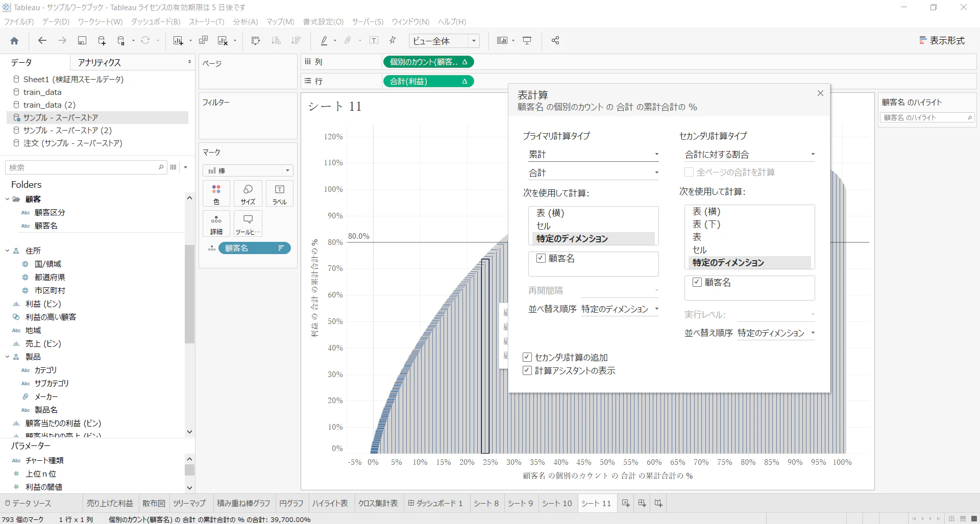Collapse the 顧客 folder
Image resolution: width=980 pixels, height=524 pixels.
pos(8,199)
